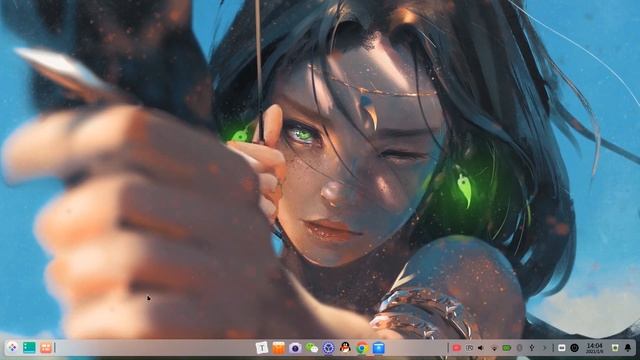Click the green battery tray icon
Viewport: 640px width, 360px height.
coord(507,348)
